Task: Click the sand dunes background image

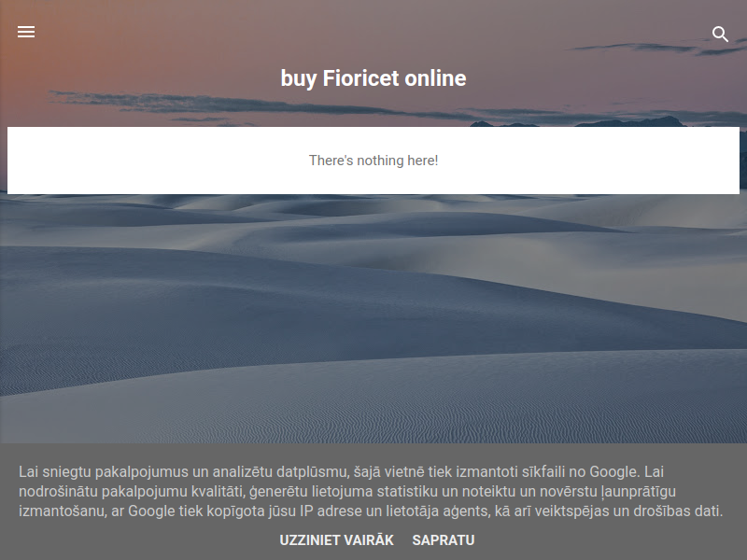Action: tap(373, 319)
